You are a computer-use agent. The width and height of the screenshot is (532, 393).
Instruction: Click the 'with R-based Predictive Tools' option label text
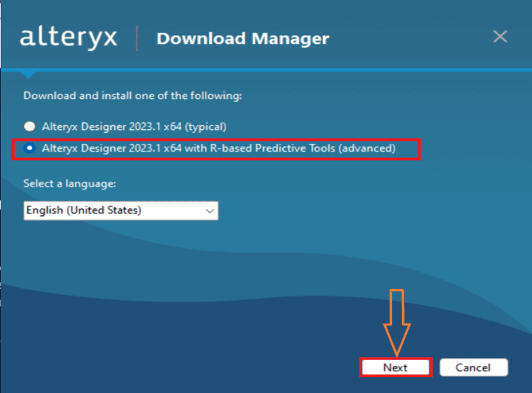(260, 148)
